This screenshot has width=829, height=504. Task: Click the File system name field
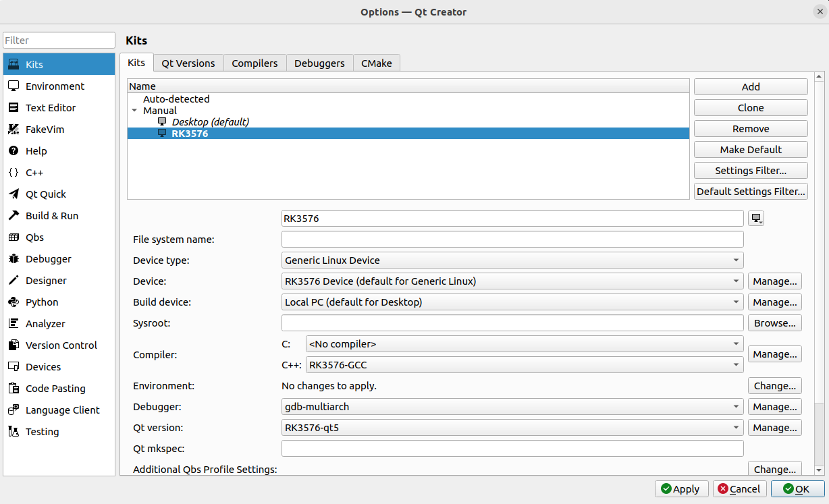512,240
